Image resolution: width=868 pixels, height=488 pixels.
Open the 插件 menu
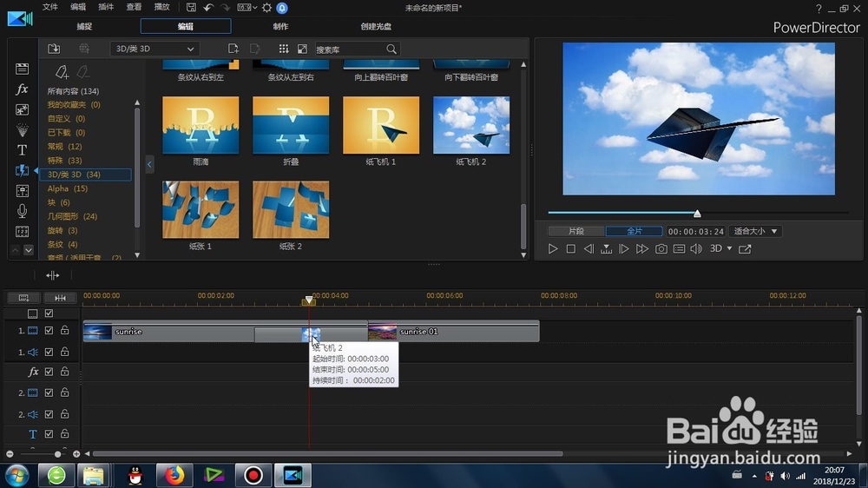coord(106,7)
